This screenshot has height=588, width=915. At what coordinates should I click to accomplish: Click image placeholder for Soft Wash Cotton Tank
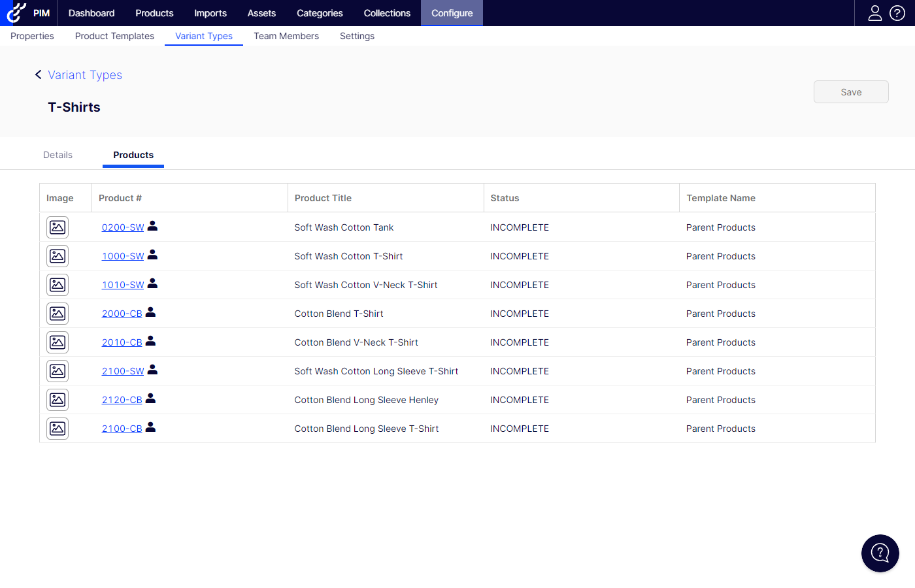(x=58, y=227)
